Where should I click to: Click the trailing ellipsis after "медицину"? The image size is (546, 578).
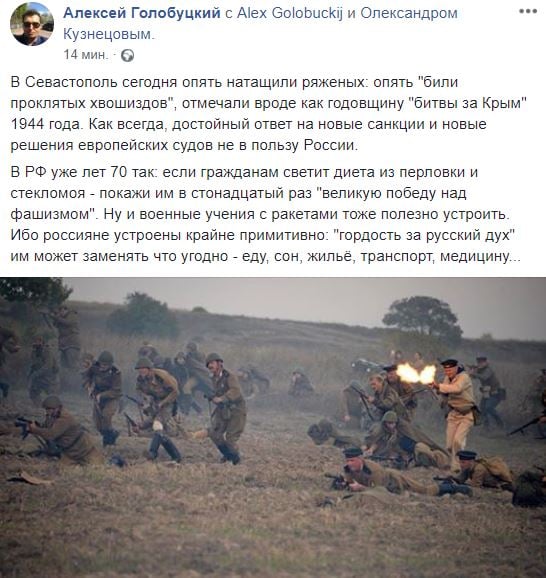pos(515,260)
